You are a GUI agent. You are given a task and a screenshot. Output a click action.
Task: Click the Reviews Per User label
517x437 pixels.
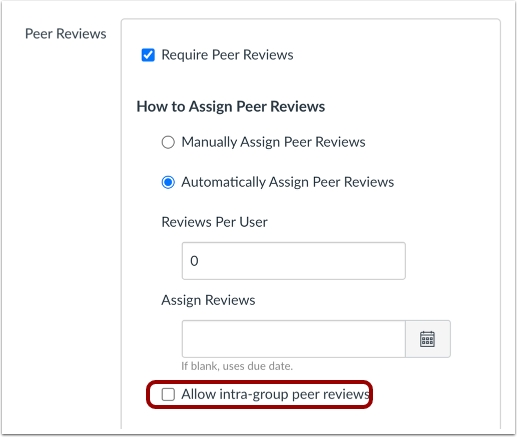click(214, 222)
